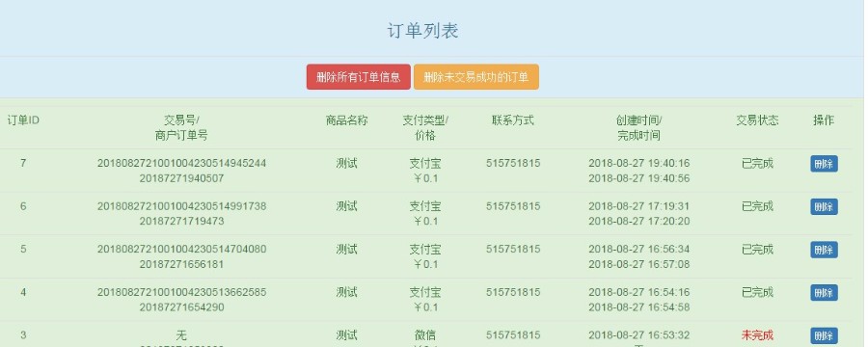Click completion time 2018-08-27 16:54:58
Image resolution: width=868 pixels, height=347 pixels.
coord(638,307)
